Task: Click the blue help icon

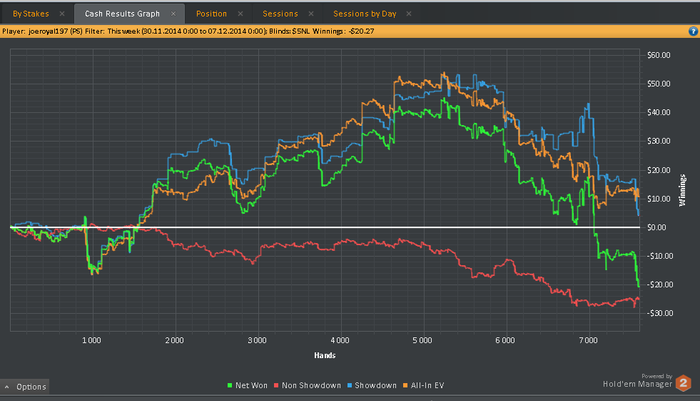Action: (x=693, y=31)
